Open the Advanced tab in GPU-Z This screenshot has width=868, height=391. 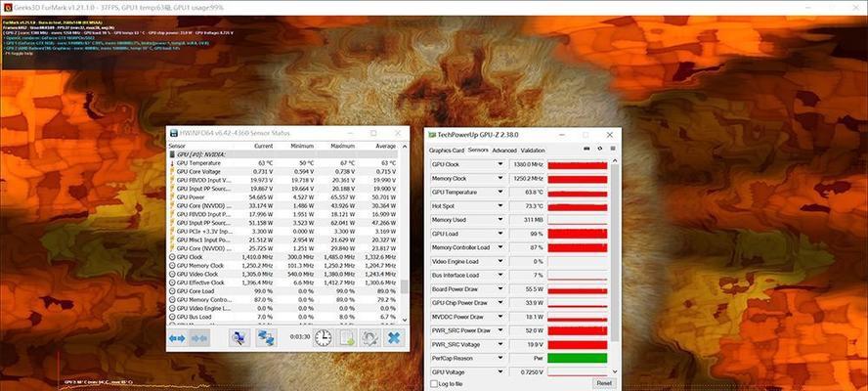(503, 151)
